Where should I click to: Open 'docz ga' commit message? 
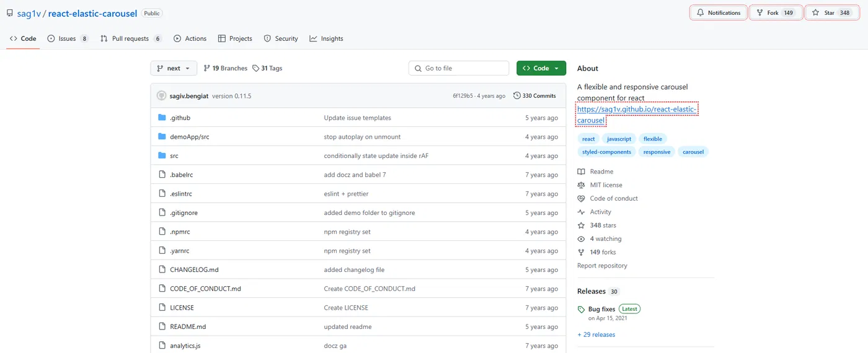(335, 346)
